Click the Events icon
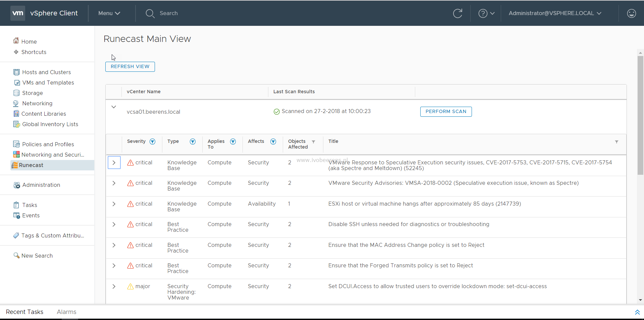This screenshot has width=644, height=320. point(16,215)
